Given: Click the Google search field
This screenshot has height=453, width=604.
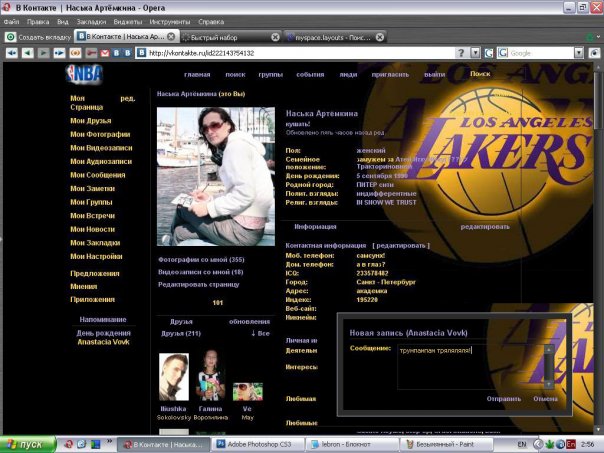Looking at the screenshot, I should 541,53.
